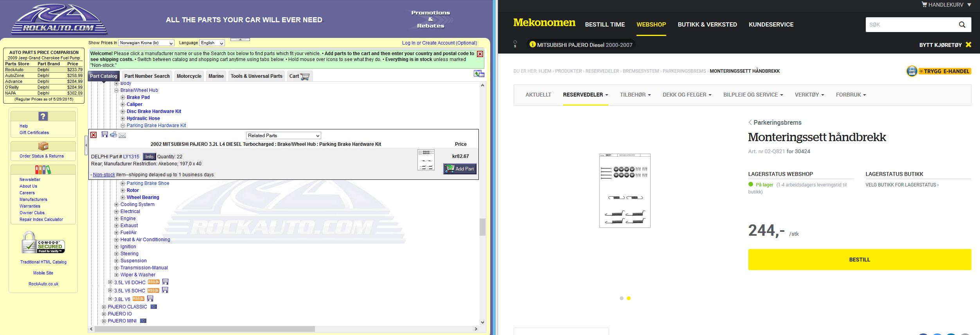Switch to the Part Number Search tab

pos(147,76)
